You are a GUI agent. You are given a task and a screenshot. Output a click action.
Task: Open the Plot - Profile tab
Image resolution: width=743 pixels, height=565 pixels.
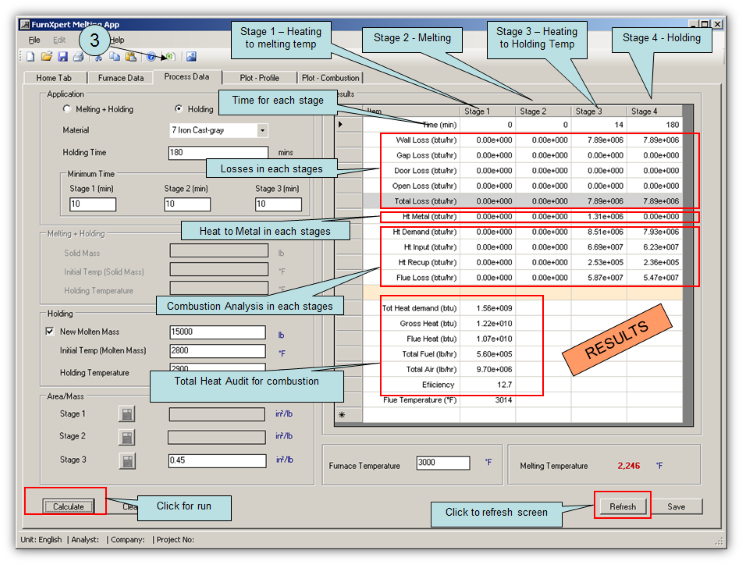pyautogui.click(x=259, y=78)
